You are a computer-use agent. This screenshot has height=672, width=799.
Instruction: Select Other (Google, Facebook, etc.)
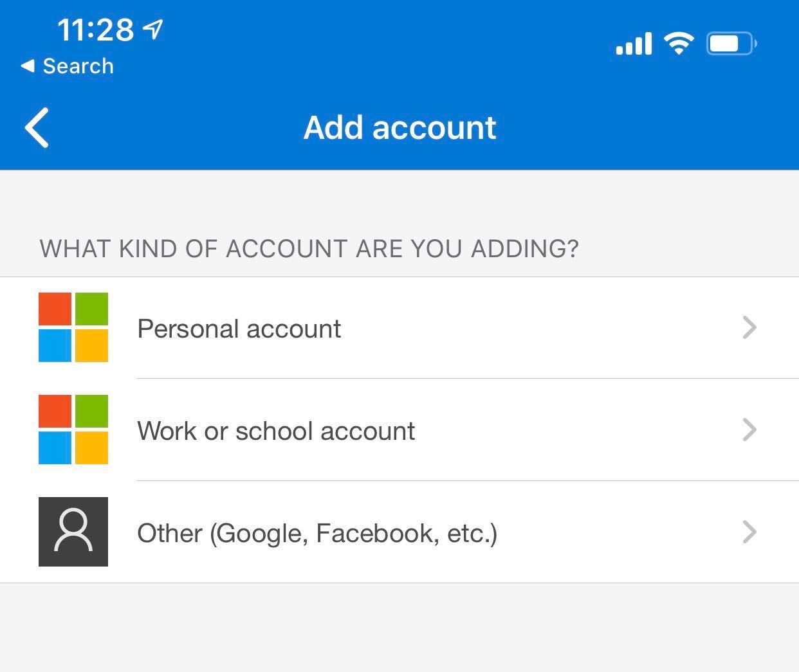pyautogui.click(x=317, y=533)
